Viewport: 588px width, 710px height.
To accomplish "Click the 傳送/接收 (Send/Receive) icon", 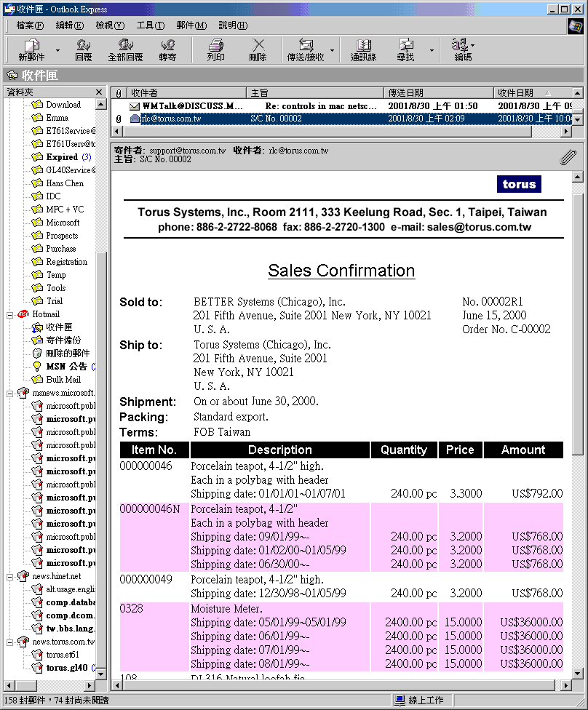I will (306, 49).
